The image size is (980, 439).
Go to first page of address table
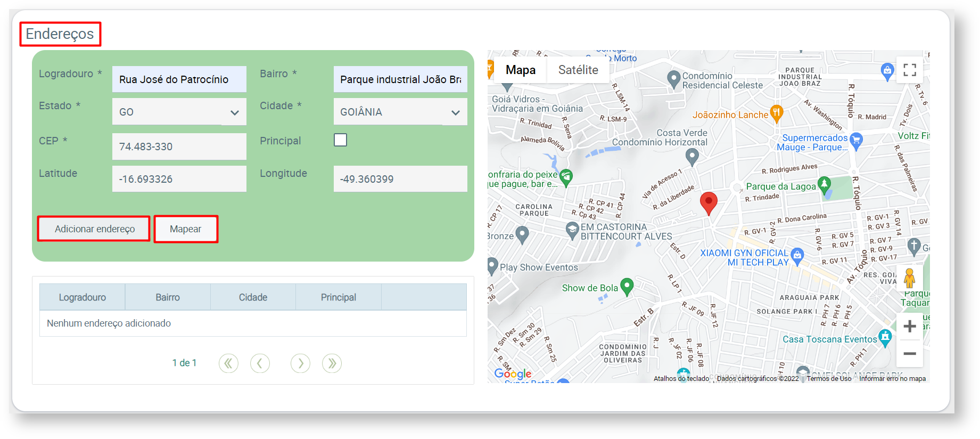point(228,363)
